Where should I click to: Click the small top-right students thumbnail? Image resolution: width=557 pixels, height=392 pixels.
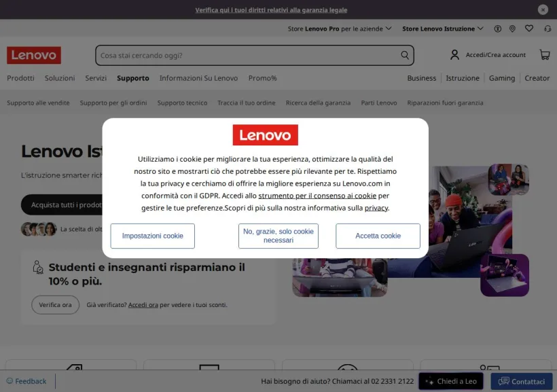(509, 179)
